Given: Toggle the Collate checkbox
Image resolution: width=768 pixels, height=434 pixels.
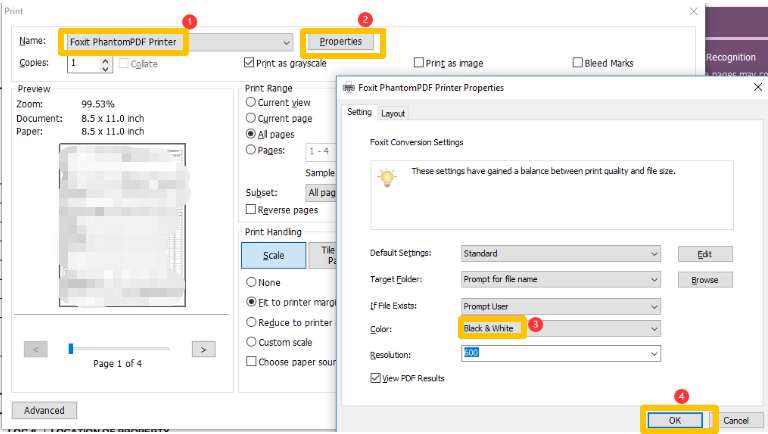Looking at the screenshot, I should coord(123,63).
